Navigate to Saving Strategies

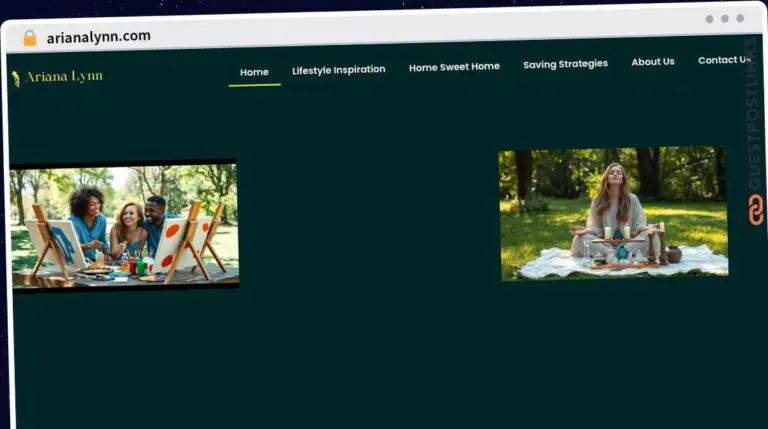point(565,64)
